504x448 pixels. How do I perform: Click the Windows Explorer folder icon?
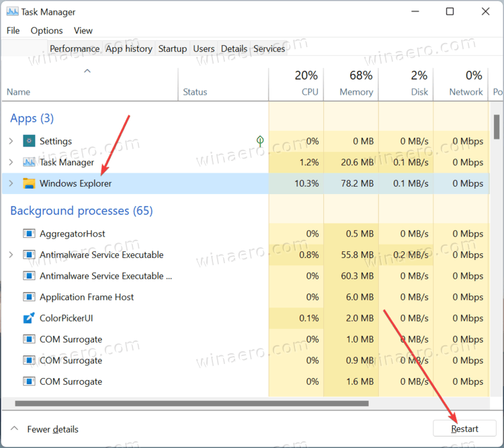point(29,183)
